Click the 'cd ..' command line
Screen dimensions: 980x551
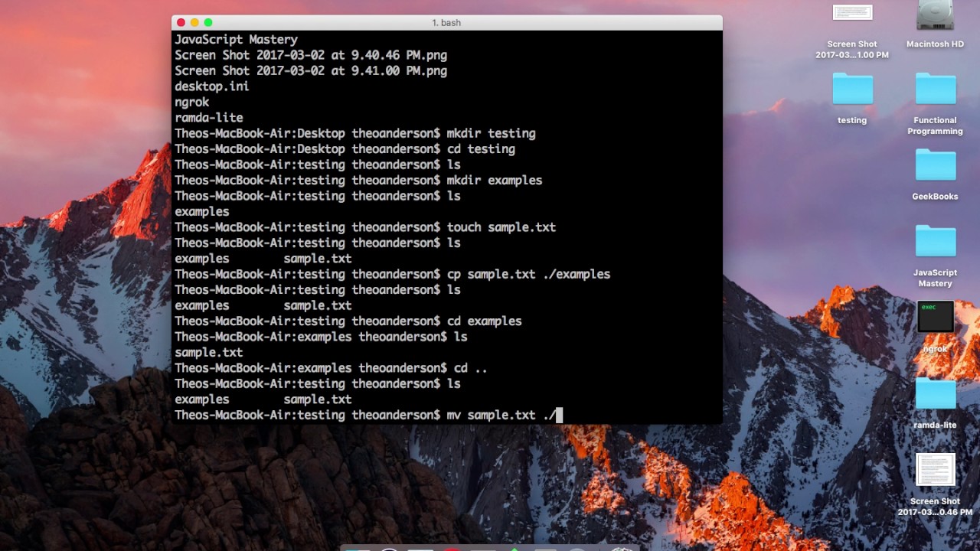tap(331, 368)
